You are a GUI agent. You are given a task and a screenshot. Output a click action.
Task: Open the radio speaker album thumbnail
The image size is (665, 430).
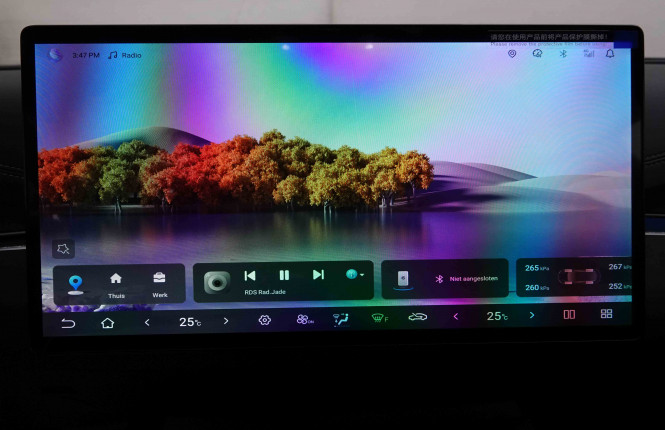(217, 282)
